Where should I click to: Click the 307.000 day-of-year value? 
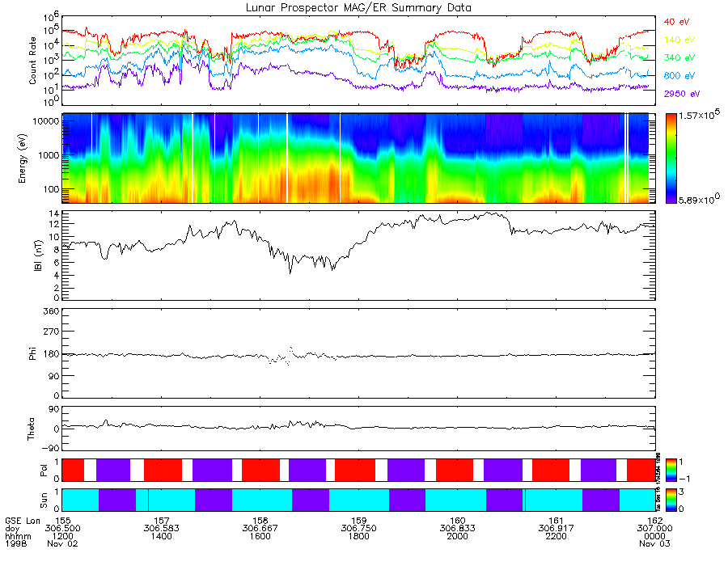pyautogui.click(x=654, y=529)
